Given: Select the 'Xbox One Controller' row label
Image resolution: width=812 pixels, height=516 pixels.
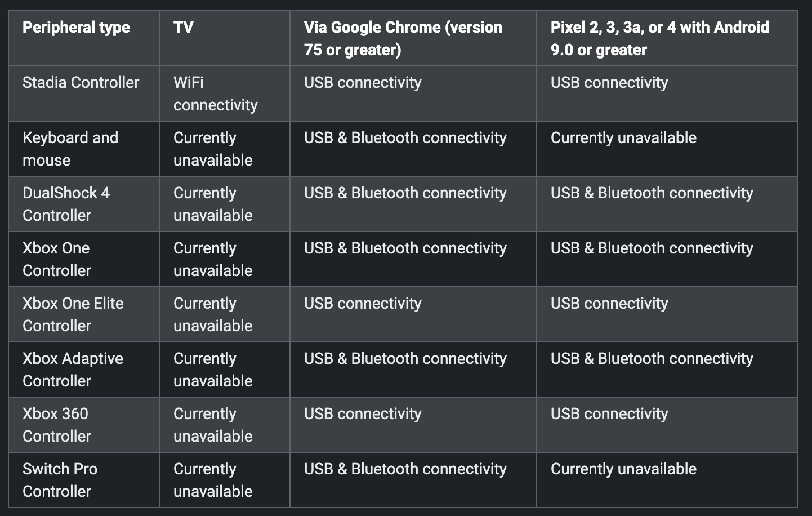Looking at the screenshot, I should click(x=57, y=259).
